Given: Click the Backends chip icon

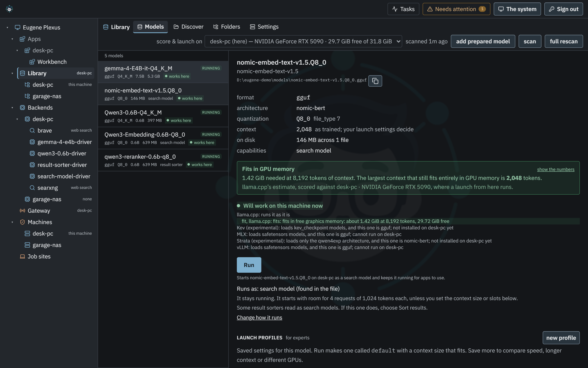Looking at the screenshot, I should coord(22,108).
